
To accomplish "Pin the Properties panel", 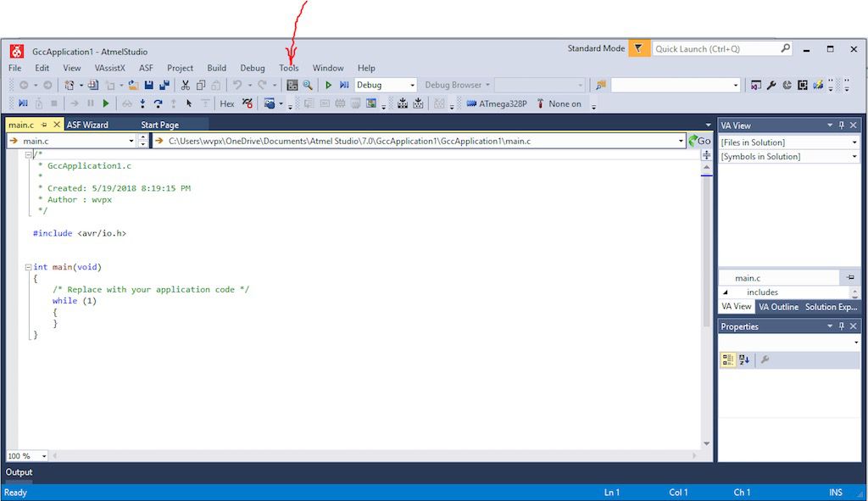I will [x=842, y=326].
